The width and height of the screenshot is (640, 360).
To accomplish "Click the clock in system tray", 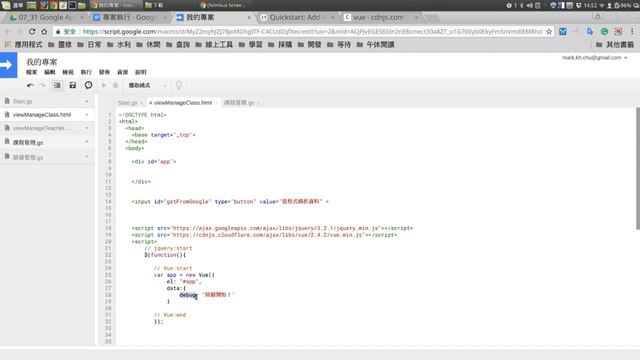I will point(590,5).
